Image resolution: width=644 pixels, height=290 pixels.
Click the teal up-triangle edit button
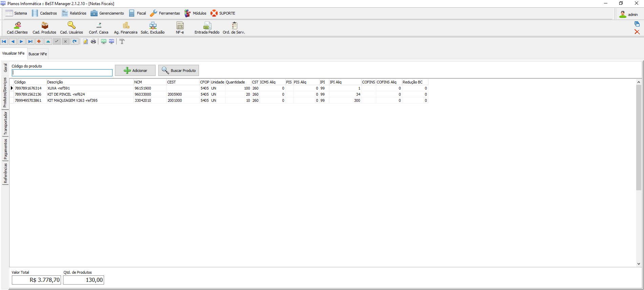click(x=48, y=41)
